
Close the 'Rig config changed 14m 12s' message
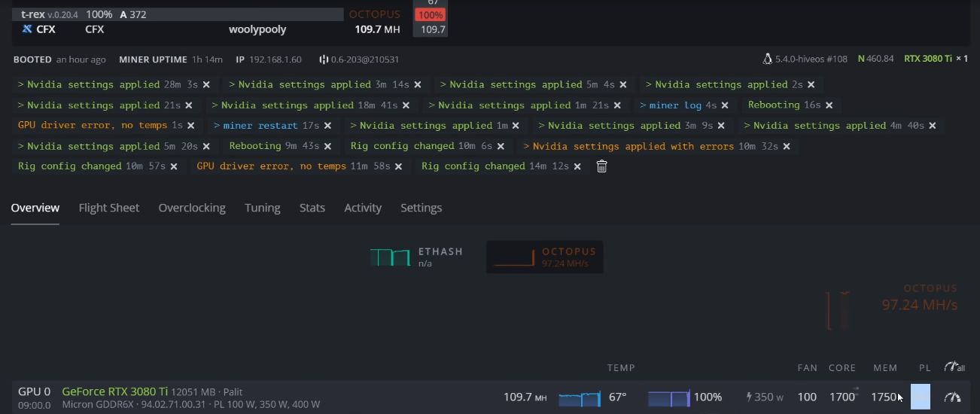[x=577, y=166]
